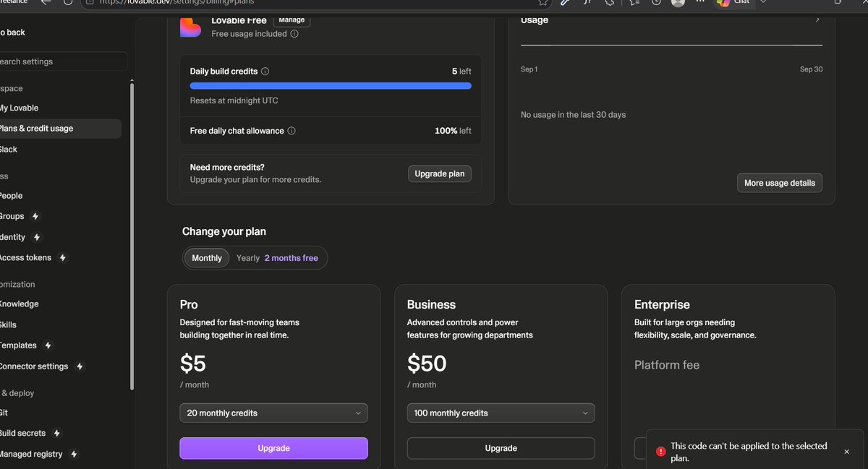Click the "$5" Pro price

click(x=193, y=363)
